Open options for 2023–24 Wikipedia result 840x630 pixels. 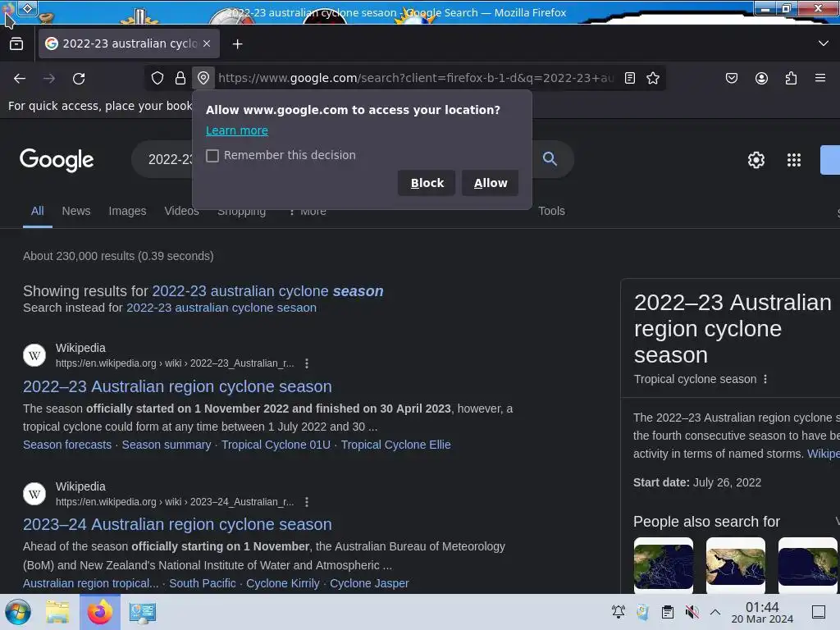[307, 502]
